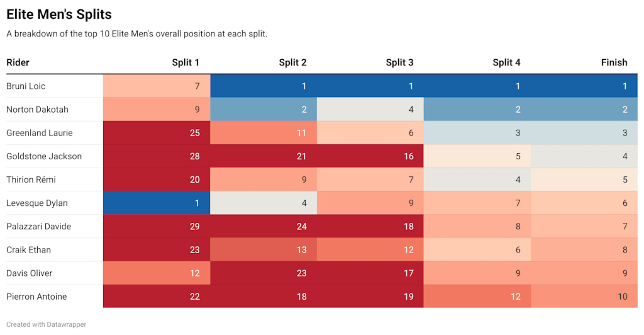Image resolution: width=644 pixels, height=335 pixels.
Task: Select the Split 2 column header
Action: pos(292,62)
